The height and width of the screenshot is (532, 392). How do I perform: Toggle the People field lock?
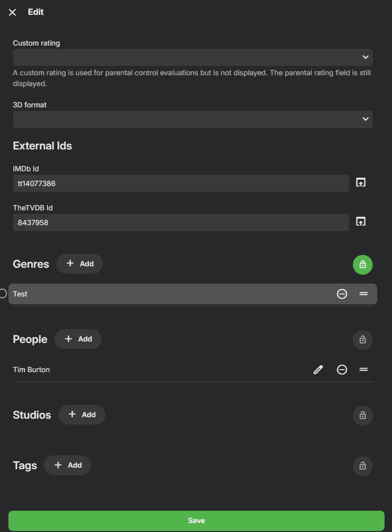[362, 340]
